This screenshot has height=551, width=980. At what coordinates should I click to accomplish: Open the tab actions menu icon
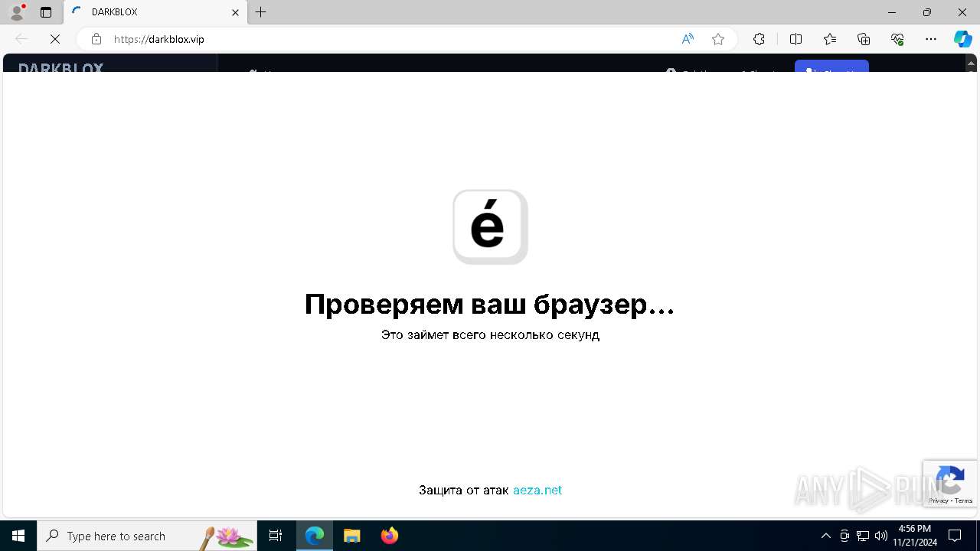46,12
